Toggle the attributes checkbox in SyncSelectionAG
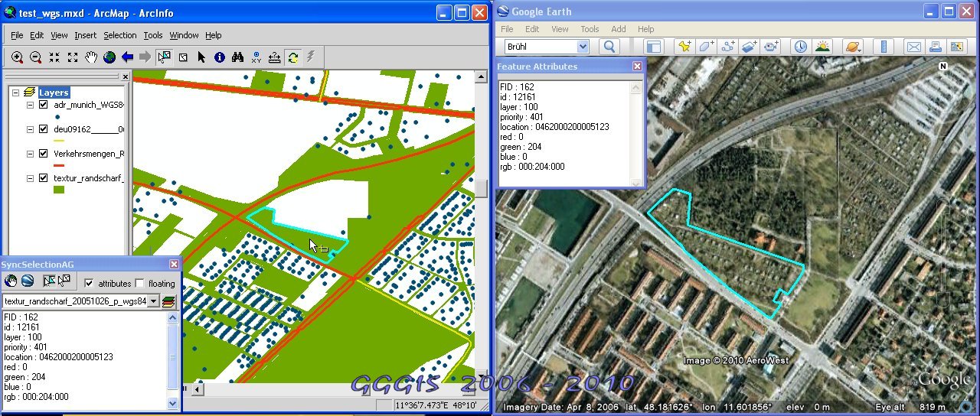 coord(89,283)
